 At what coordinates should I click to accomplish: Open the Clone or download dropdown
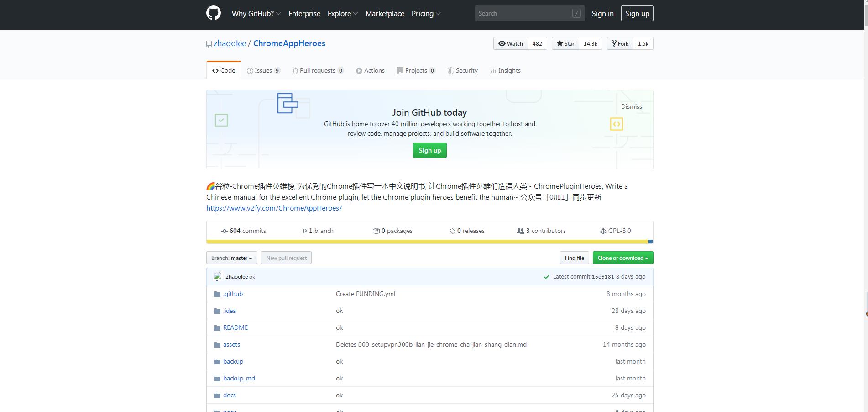point(623,258)
